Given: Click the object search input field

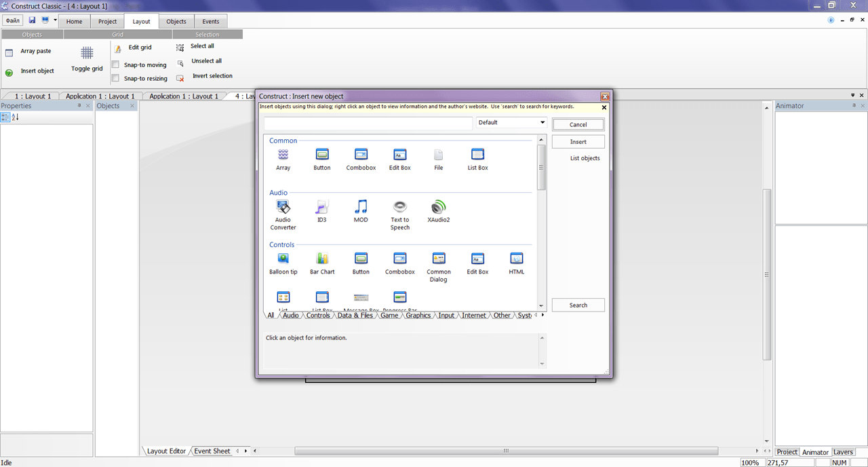Looking at the screenshot, I should (x=368, y=124).
